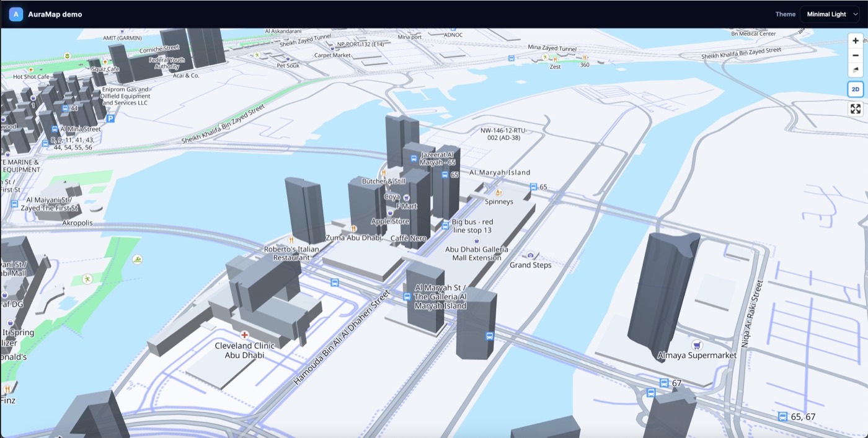Reset map bearing with compass button
The image size is (868, 438).
point(856,69)
